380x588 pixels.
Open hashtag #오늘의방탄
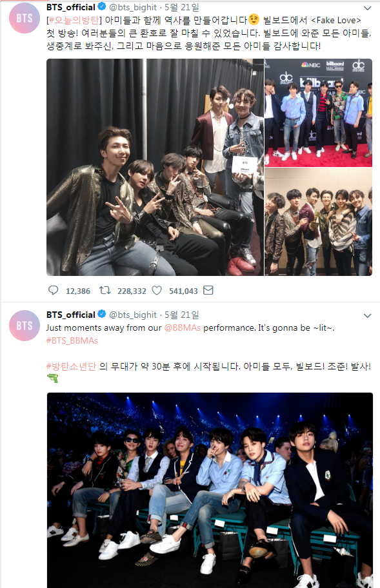click(74, 20)
